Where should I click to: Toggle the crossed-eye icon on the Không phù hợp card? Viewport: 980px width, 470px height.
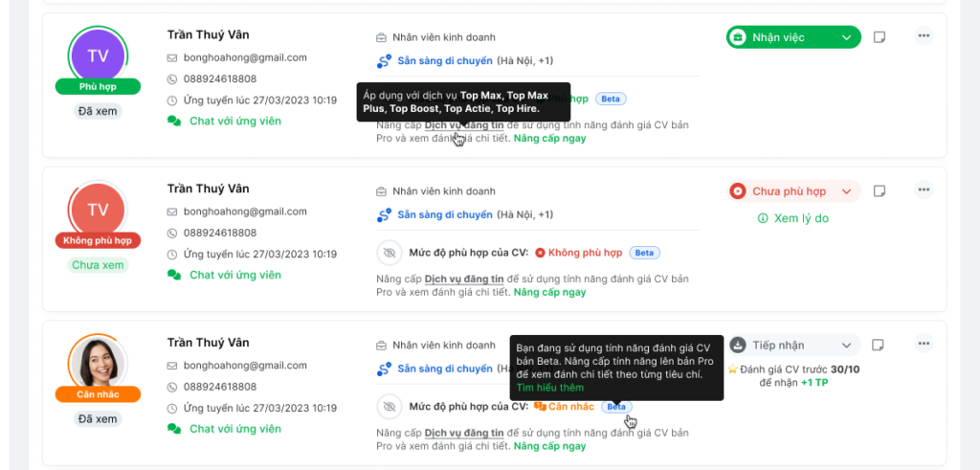(x=390, y=253)
